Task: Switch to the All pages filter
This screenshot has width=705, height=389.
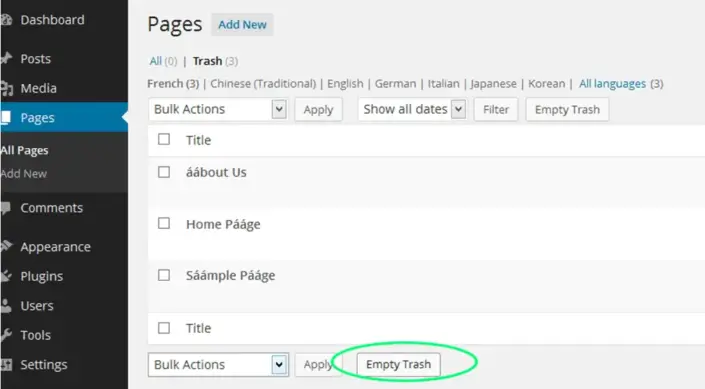Action: coord(155,61)
